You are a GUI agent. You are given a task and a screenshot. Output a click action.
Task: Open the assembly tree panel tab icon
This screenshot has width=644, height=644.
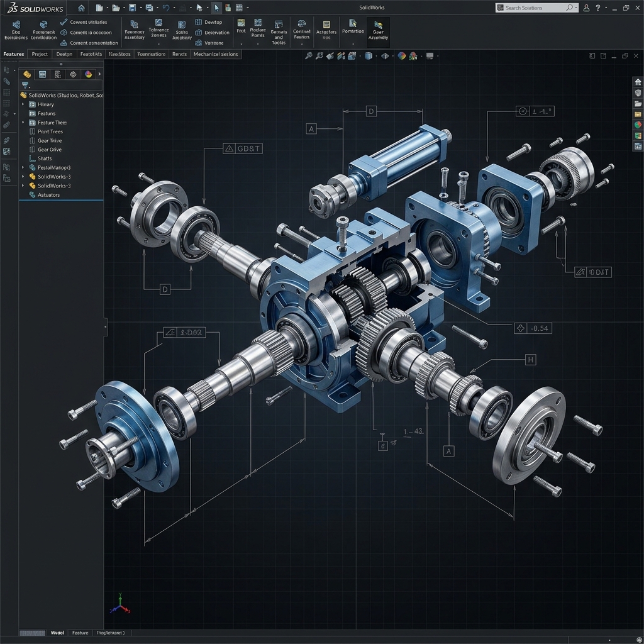[27, 74]
